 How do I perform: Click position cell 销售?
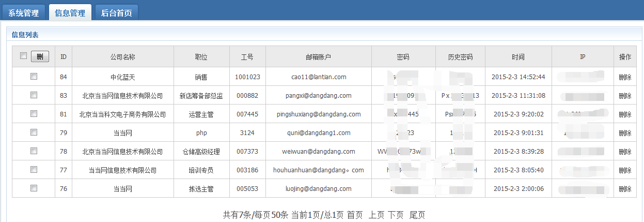point(201,77)
